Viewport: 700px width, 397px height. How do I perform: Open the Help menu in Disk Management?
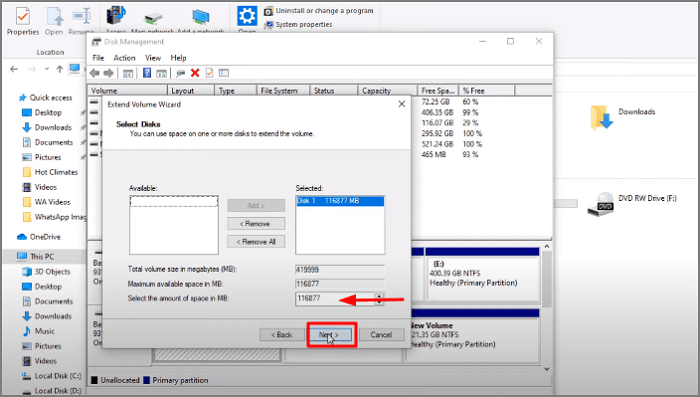coord(178,58)
